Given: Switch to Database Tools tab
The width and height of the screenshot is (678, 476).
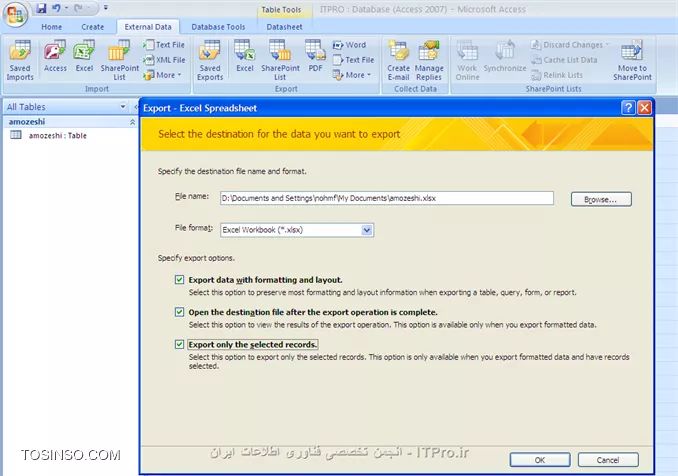Looking at the screenshot, I should click(218, 27).
